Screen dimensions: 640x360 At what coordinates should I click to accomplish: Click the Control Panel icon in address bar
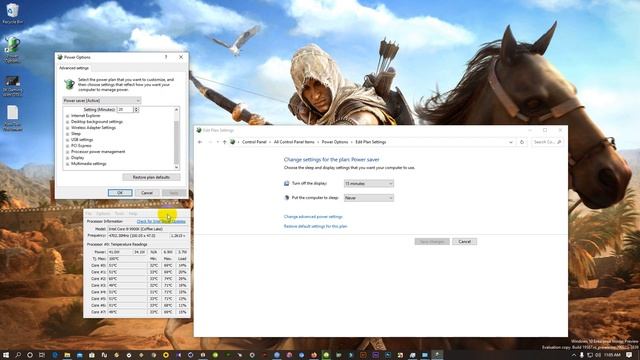click(233, 142)
